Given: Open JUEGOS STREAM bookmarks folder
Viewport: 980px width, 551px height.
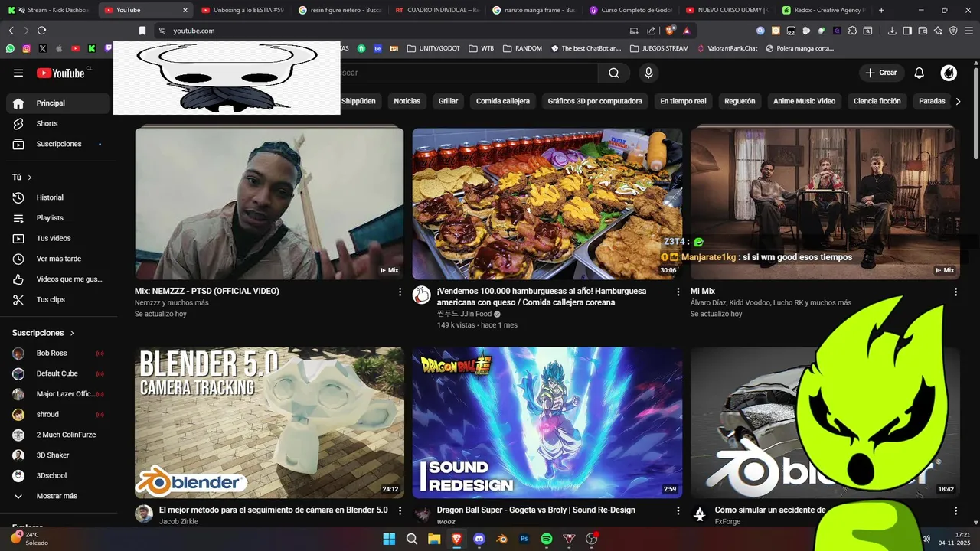Looking at the screenshot, I should click(659, 48).
